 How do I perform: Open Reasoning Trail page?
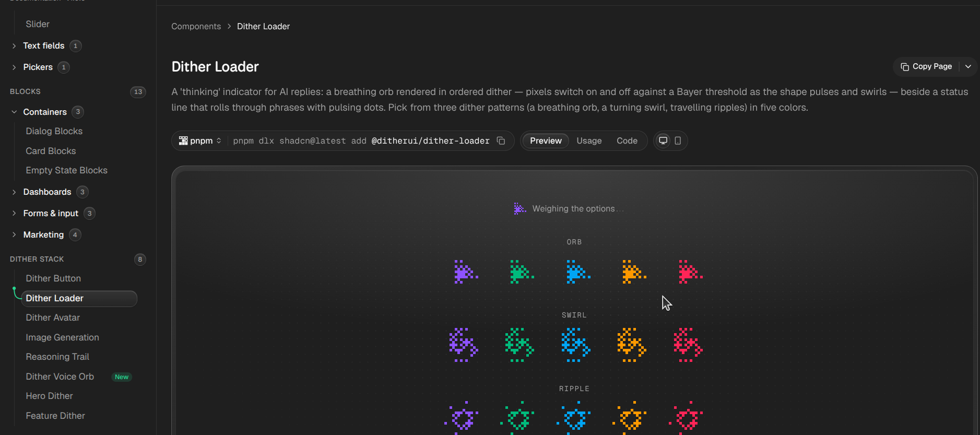pos(57,357)
